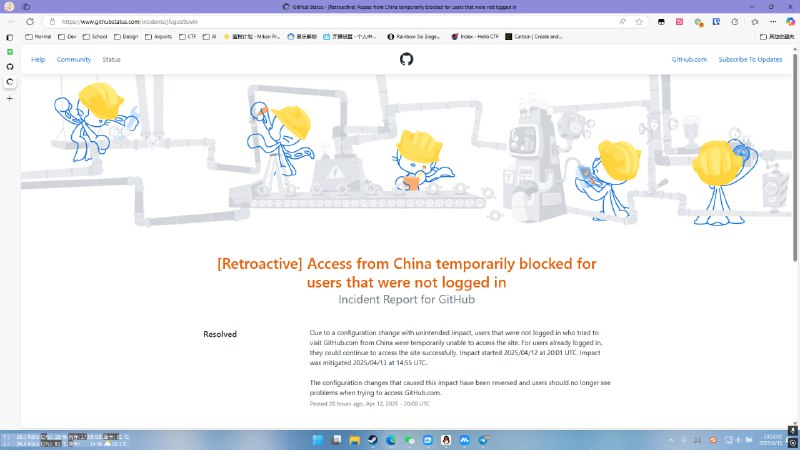Open the Read Aloud icon in address bar
This screenshot has width=800, height=450.
(623, 21)
